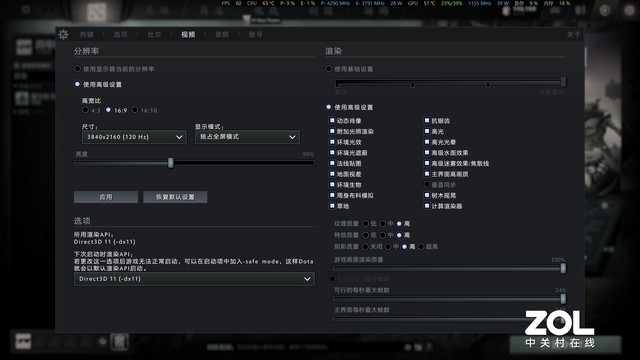Click the settings gear icon beside 热键
The width and height of the screenshot is (640, 360).
coord(63,35)
